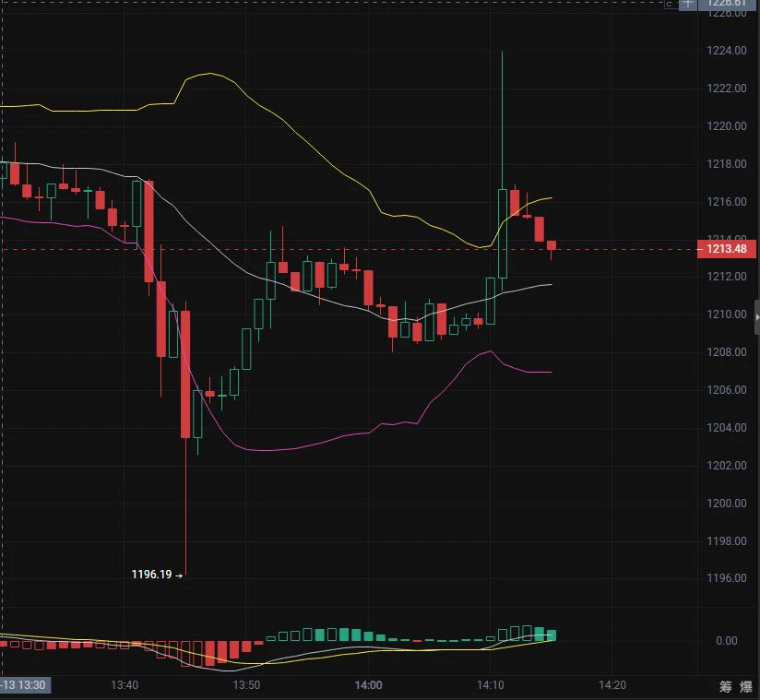
Task: Click the 1200.00 price axis label
Action: [727, 504]
